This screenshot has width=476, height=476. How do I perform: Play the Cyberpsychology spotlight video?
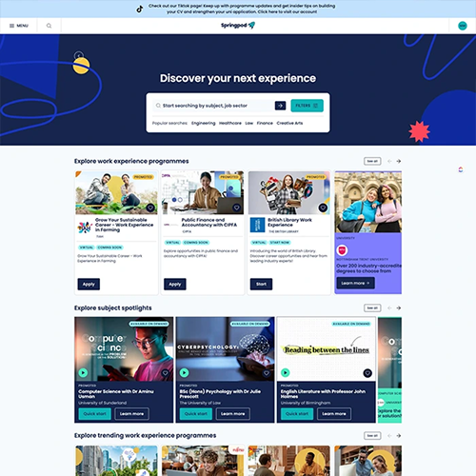[184, 372]
